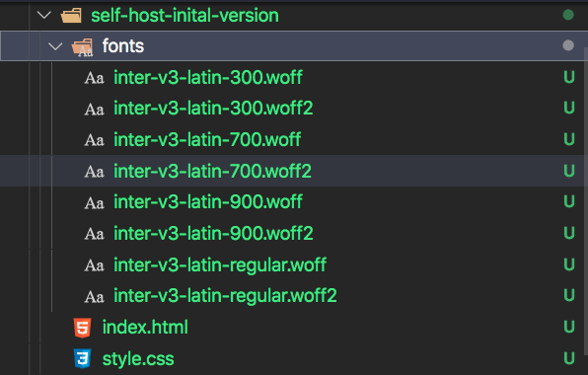The height and width of the screenshot is (375, 588).
Task: Open inter-v3-latin-300.woff2 file
Action: click(x=213, y=109)
